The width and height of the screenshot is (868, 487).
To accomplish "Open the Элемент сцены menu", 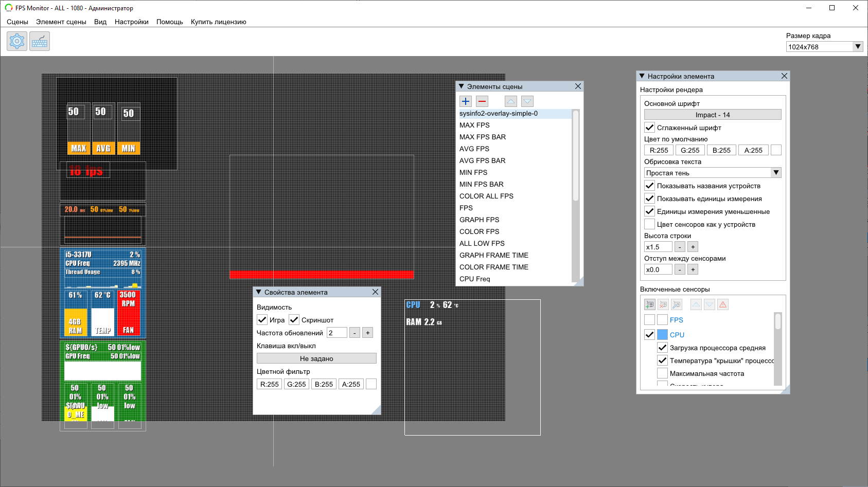I will click(x=61, y=22).
